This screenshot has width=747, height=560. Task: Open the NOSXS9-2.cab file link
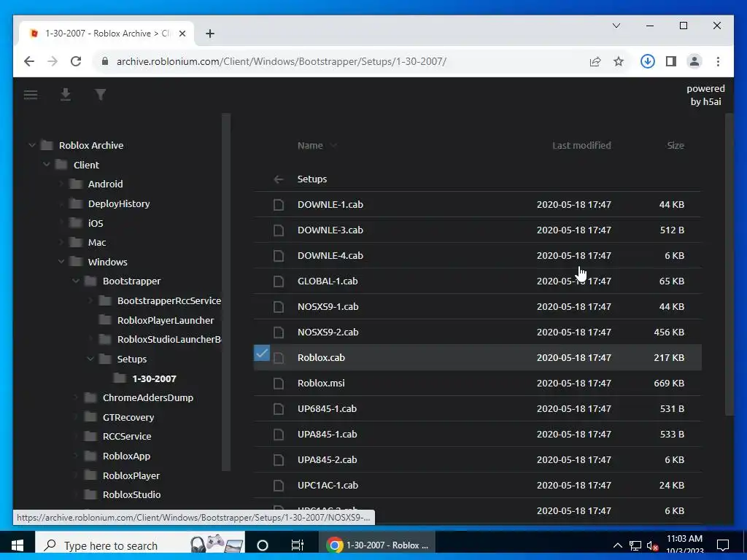pos(328,332)
